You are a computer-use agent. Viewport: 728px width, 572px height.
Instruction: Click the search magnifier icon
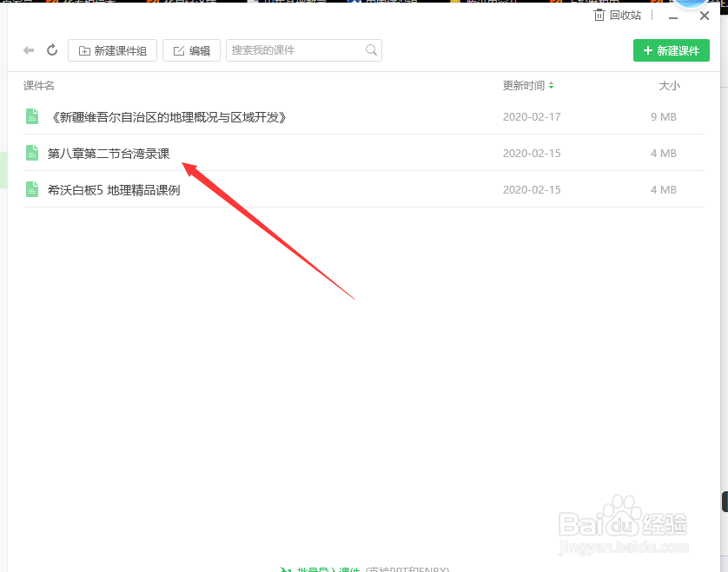(371, 49)
